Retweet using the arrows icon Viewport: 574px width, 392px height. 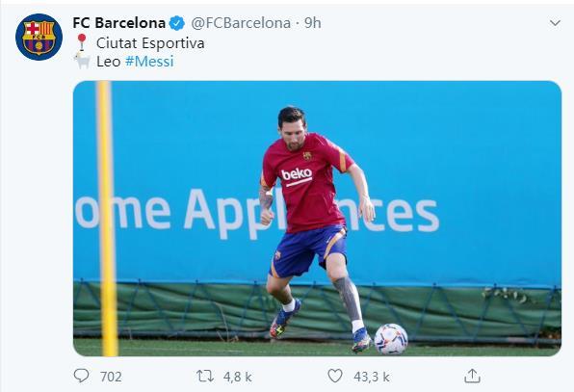pos(205,376)
